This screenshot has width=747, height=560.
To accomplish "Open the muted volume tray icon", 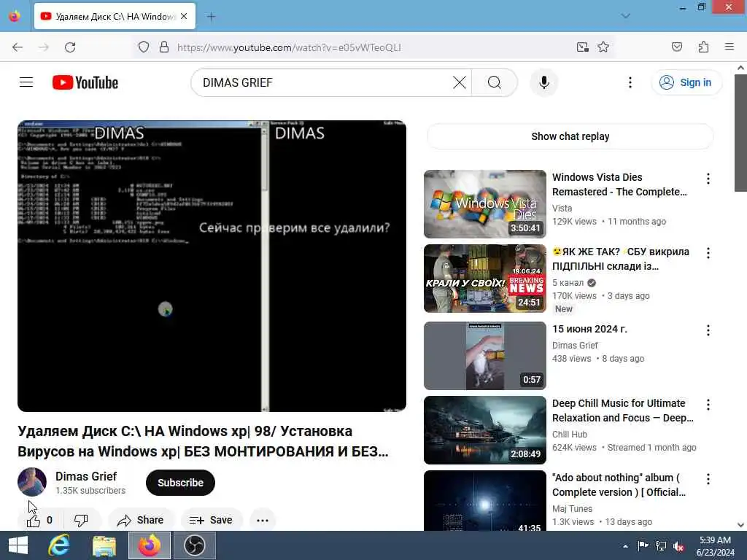I will [678, 545].
